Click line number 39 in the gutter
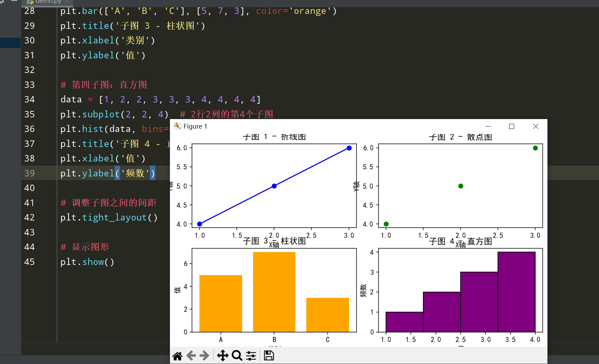Viewport: 599px width, 364px height. pos(30,173)
